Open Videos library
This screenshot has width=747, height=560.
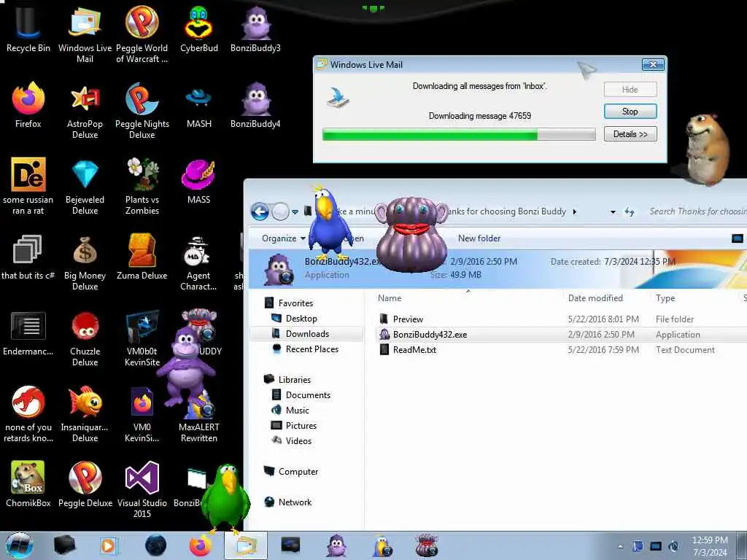coord(298,440)
